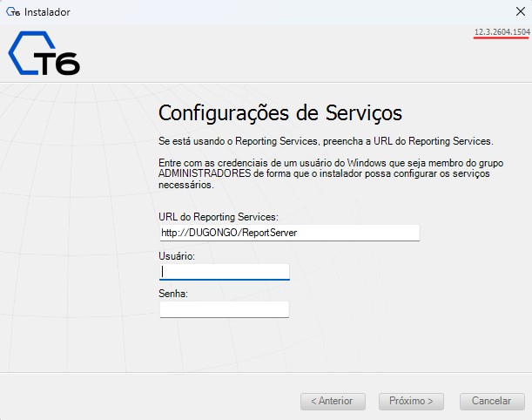The image size is (532, 420).
Task: Click the large T6 logo
Action: coord(44,53)
